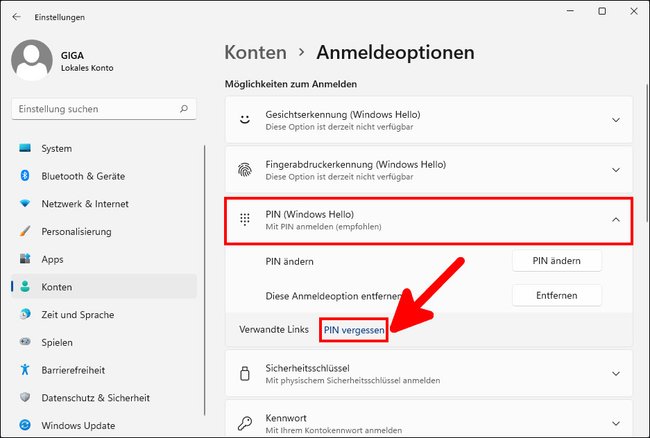Minimize the Einstellungen window
Screen dimensions: 650x438
(570, 11)
